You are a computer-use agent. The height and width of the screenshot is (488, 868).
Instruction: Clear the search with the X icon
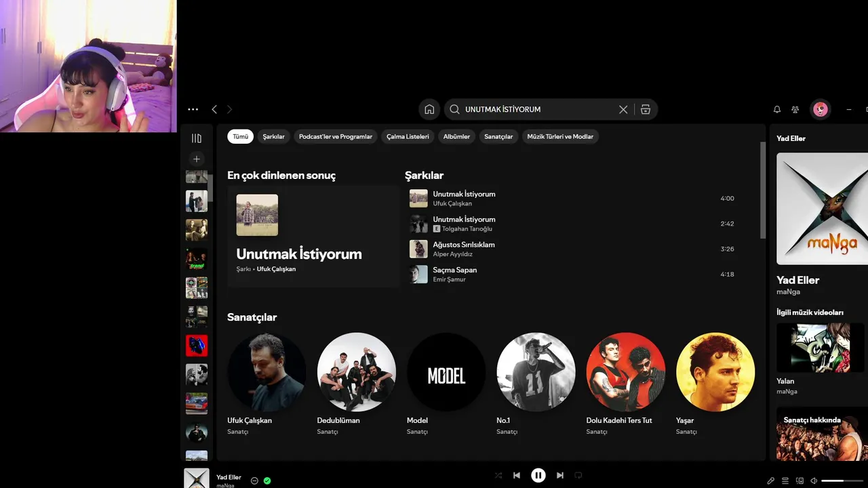[623, 109]
